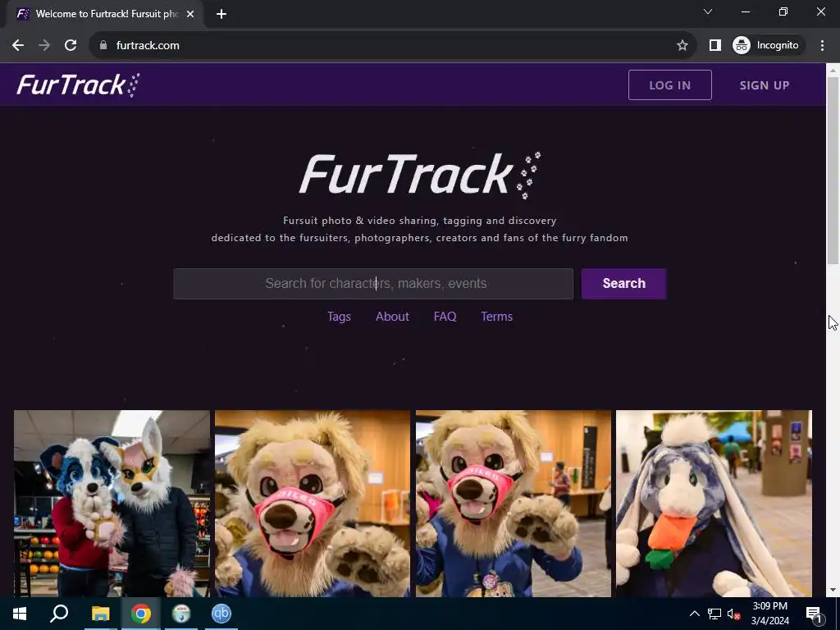840x630 pixels.
Task: Open the Tags link
Action: 339,317
